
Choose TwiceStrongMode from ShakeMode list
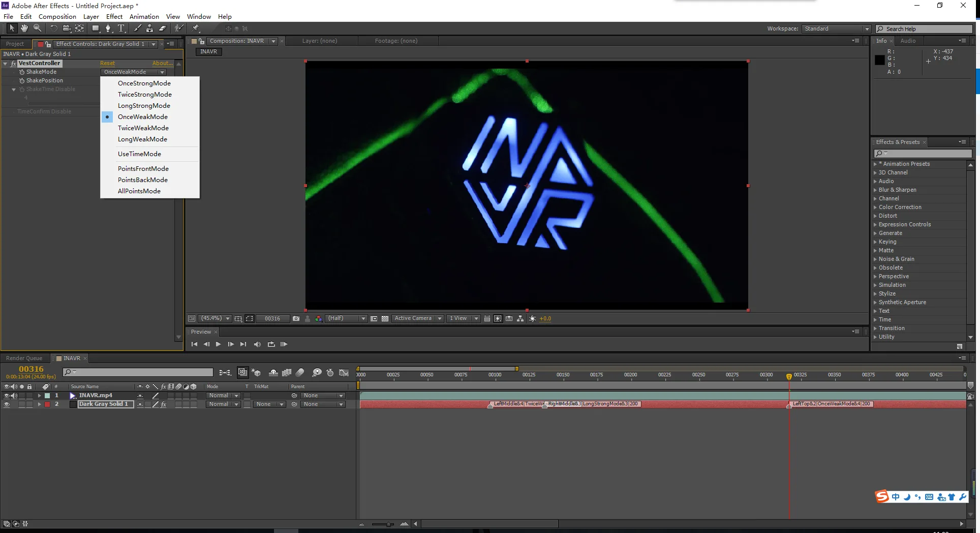[144, 95]
